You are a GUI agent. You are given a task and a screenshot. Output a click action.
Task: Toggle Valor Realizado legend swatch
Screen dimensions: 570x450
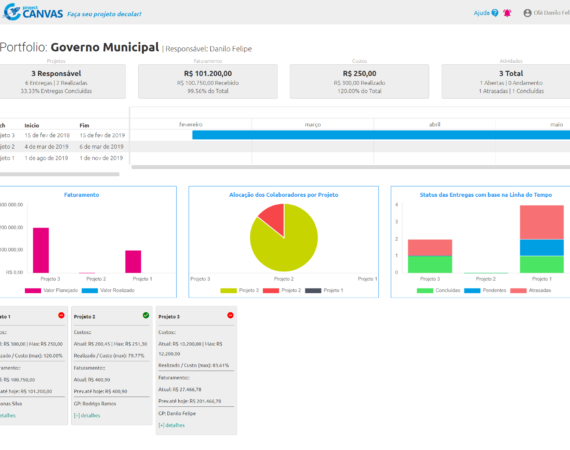(90, 290)
